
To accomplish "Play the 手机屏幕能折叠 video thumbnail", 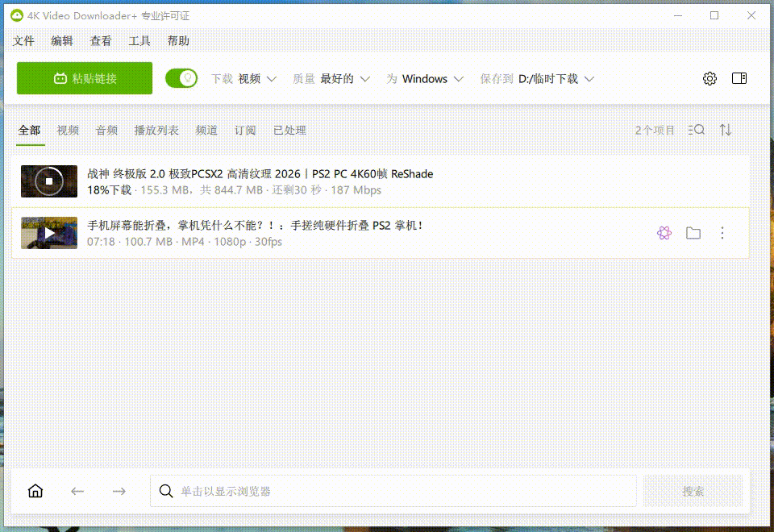I will [x=49, y=233].
